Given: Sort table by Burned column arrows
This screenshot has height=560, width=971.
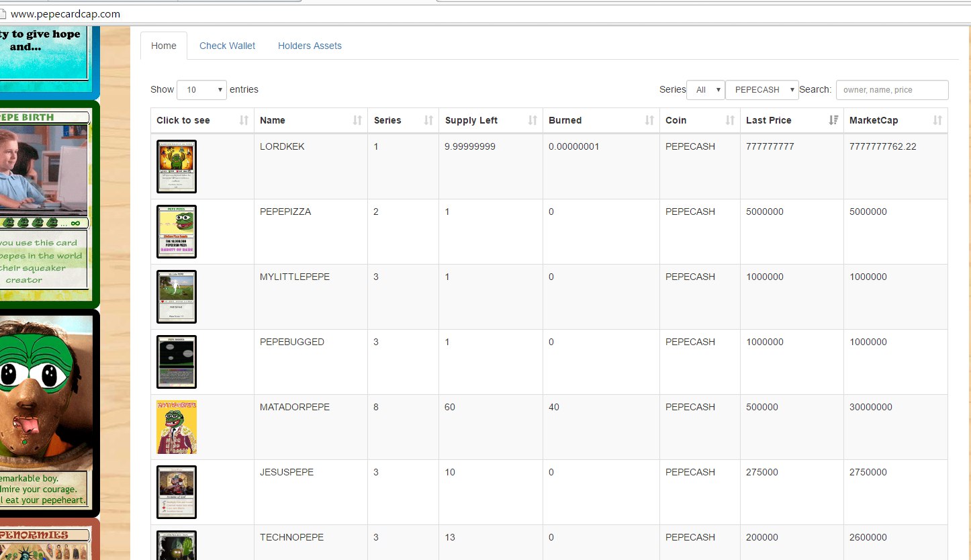Looking at the screenshot, I should point(649,120).
